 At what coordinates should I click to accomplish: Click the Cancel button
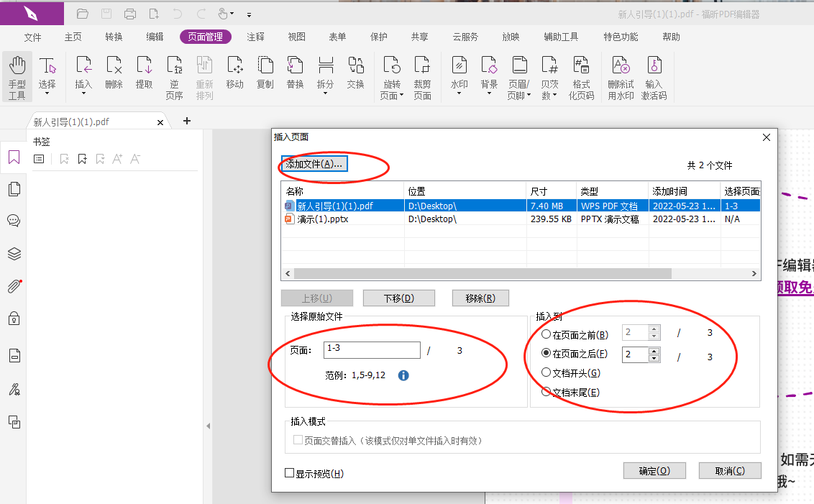click(730, 471)
